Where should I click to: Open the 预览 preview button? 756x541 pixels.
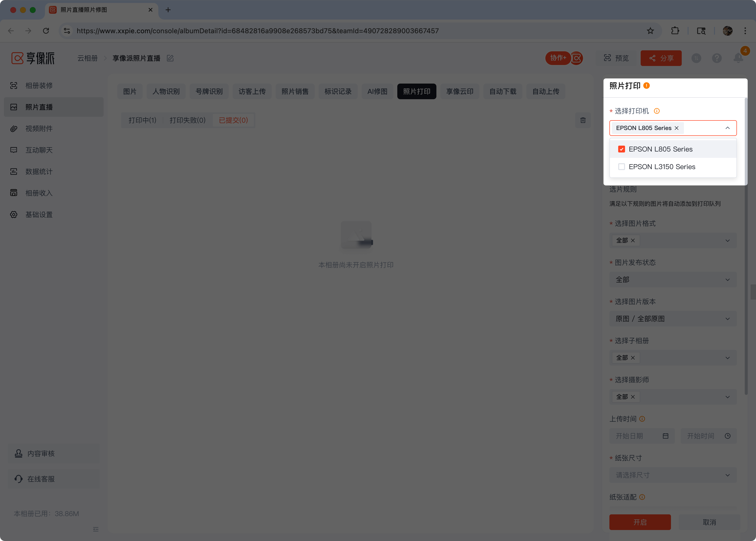[x=616, y=58]
